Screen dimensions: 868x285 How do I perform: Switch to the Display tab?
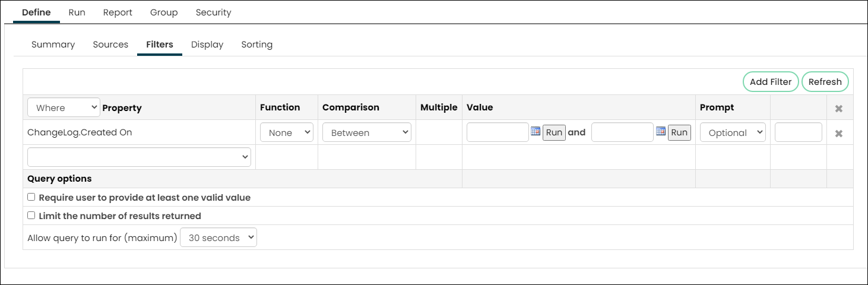[207, 45]
